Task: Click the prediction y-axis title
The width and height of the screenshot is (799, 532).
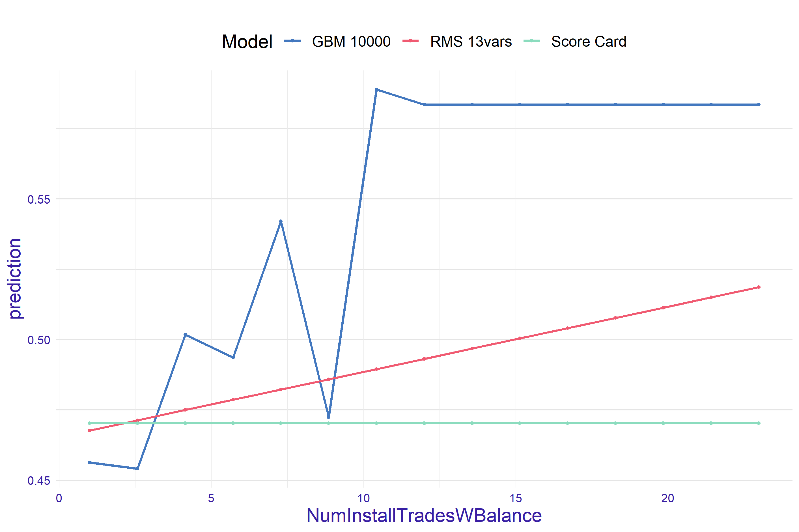Action: point(15,279)
